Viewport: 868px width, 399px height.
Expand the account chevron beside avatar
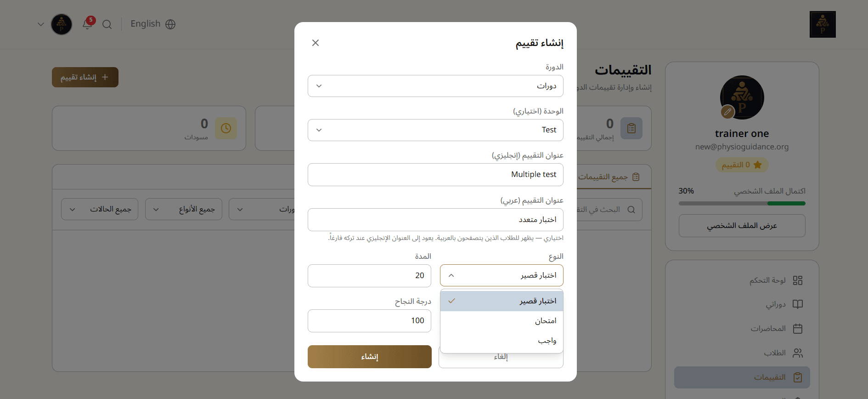pyautogui.click(x=41, y=24)
